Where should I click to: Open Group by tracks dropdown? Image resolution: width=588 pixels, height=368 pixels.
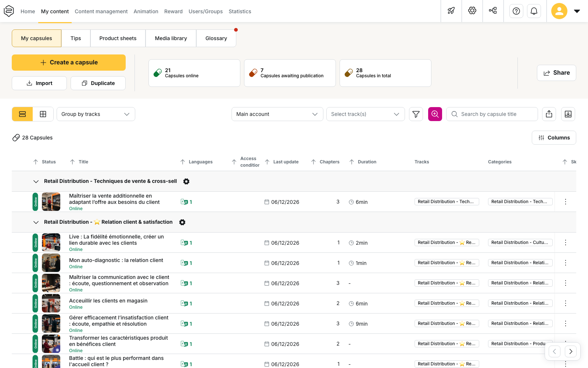pos(96,114)
